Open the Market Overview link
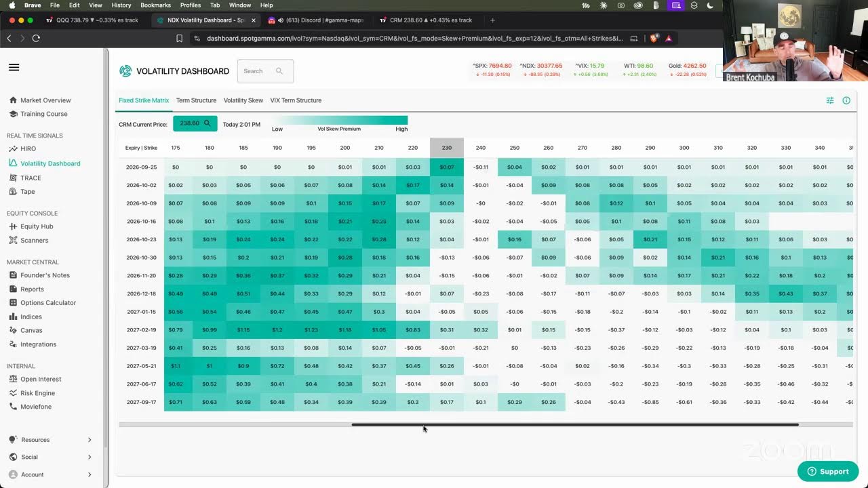This screenshot has width=868, height=488. click(45, 100)
